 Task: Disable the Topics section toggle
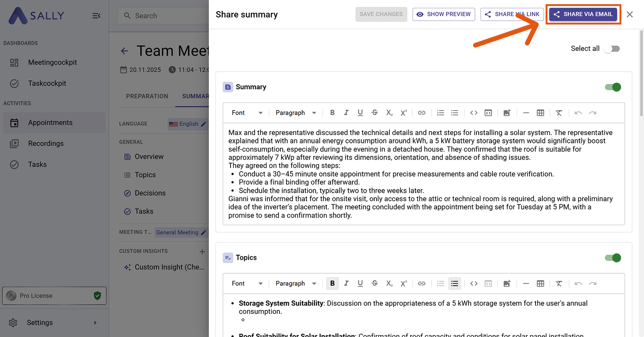click(613, 257)
